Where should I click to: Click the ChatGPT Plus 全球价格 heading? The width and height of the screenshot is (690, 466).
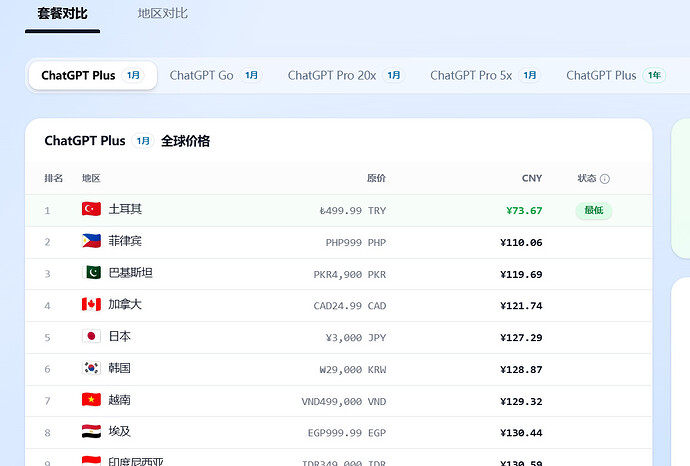click(127, 141)
